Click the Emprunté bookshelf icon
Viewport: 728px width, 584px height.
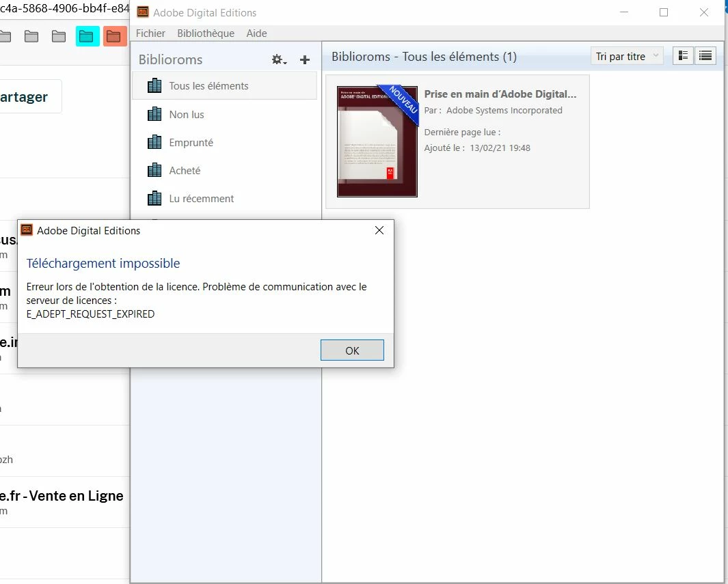pyautogui.click(x=154, y=142)
